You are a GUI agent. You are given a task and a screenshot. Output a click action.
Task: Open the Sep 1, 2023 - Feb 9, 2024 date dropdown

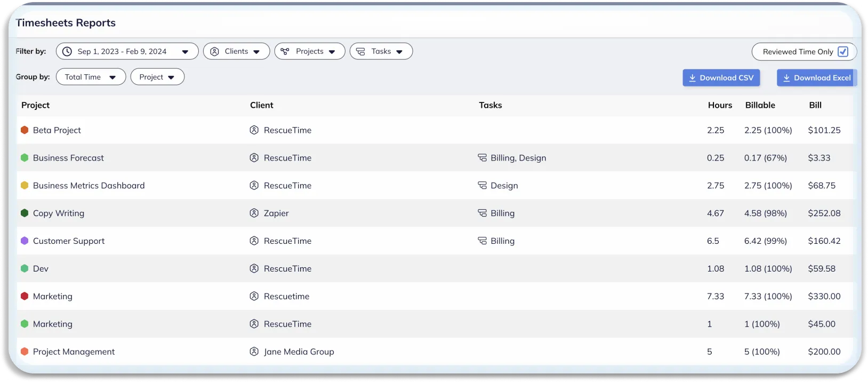pos(127,51)
